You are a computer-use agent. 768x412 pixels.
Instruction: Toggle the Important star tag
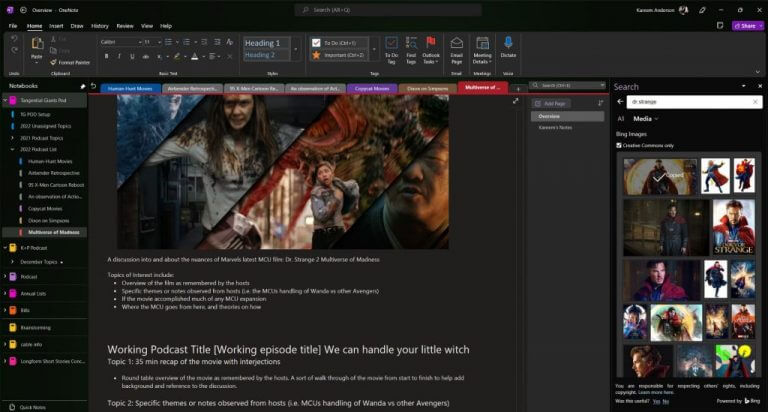click(316, 55)
